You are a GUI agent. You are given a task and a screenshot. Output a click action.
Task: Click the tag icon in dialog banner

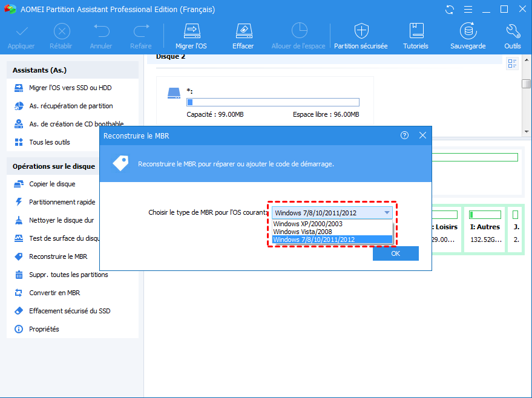(x=121, y=163)
